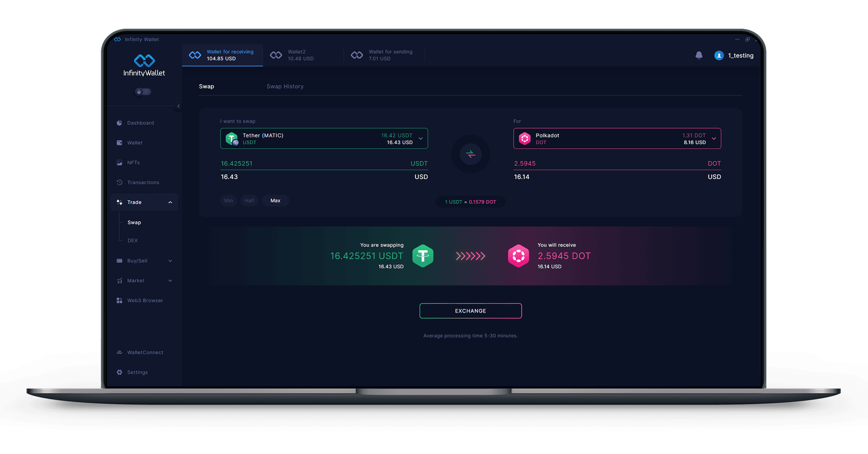Open the Polkadot coin dropdown
The width and height of the screenshot is (868, 454).
click(x=617, y=138)
